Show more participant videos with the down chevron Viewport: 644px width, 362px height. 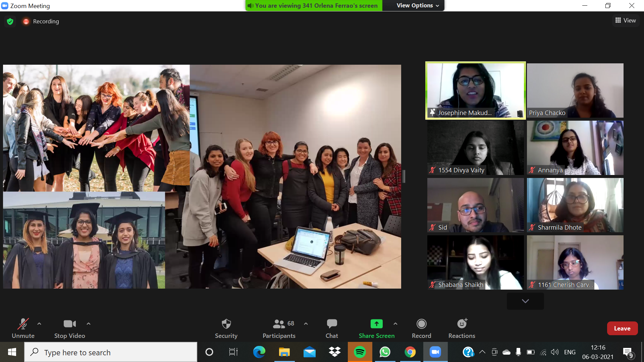click(525, 301)
